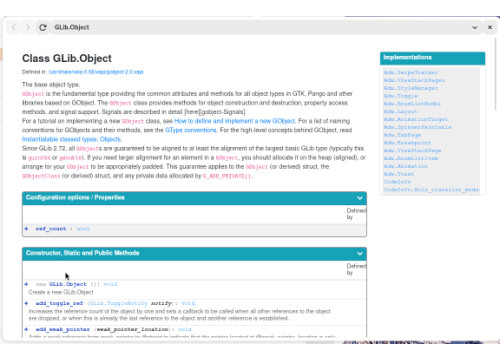The width and height of the screenshot is (500, 360).
Task: Open the Adw.SwipeTracker implementation link
Action: 411,72
